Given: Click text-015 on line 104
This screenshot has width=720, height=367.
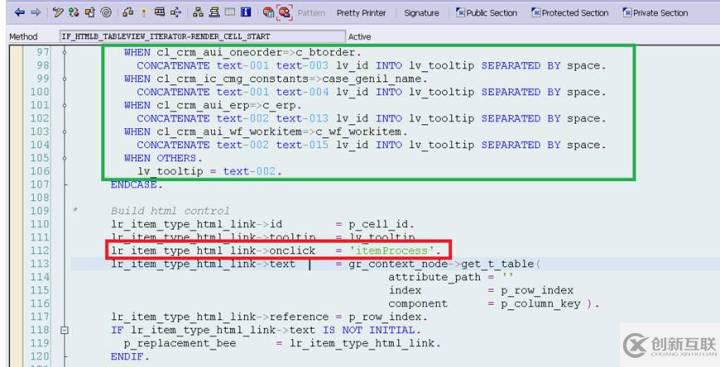Looking at the screenshot, I should tap(302, 145).
